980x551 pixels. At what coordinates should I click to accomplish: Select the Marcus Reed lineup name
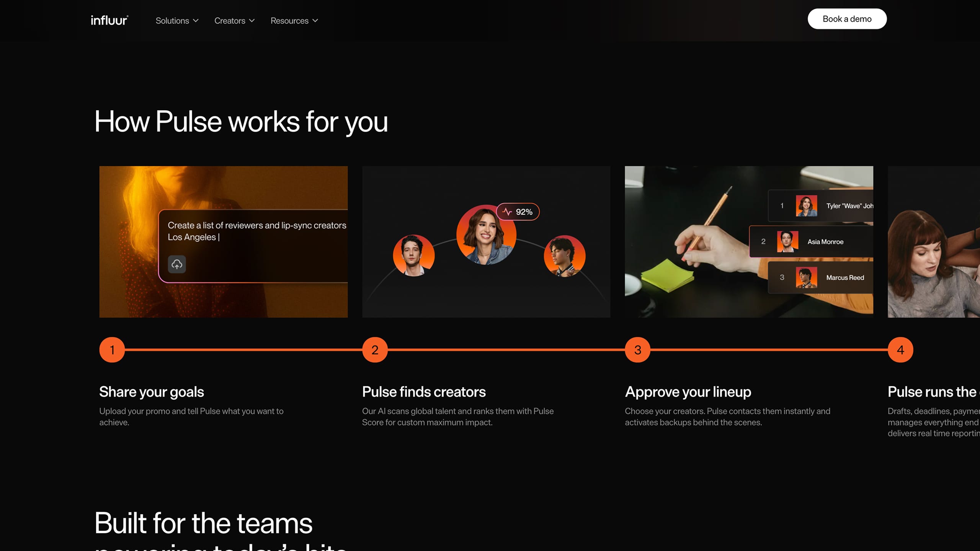pos(845,278)
